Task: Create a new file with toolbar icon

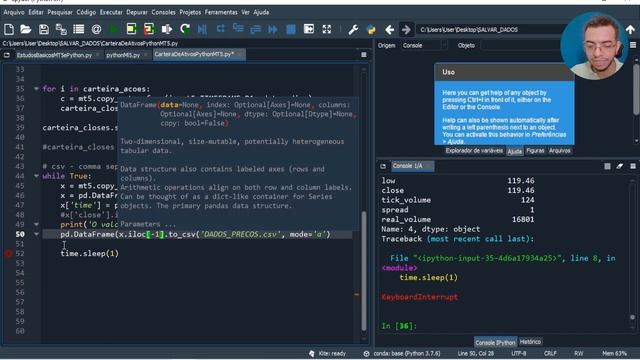Action: click(9, 29)
